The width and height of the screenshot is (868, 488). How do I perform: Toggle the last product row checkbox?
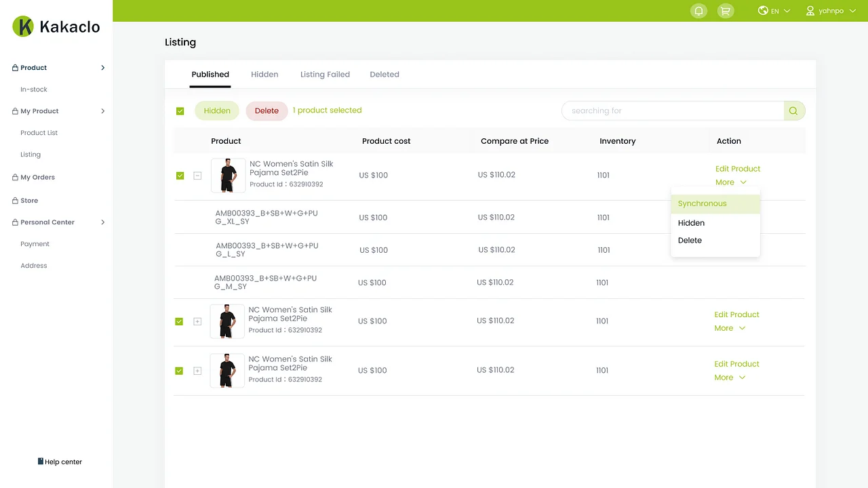coord(179,371)
